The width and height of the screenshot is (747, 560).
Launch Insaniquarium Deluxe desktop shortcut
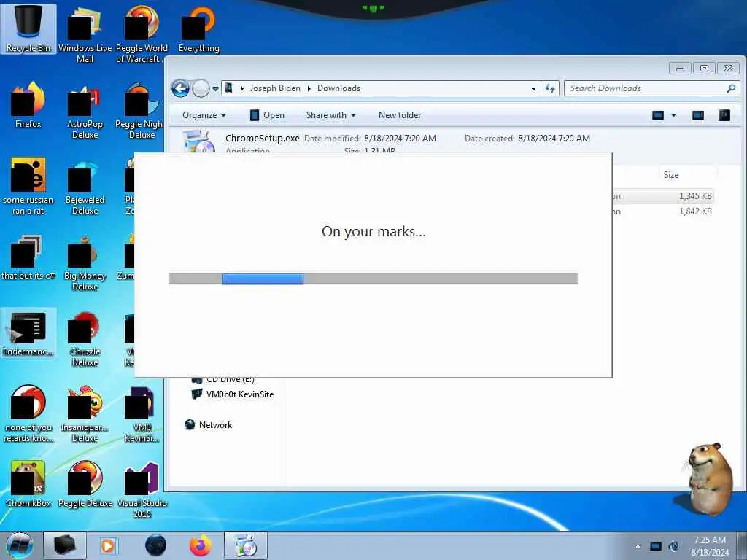tap(85, 414)
